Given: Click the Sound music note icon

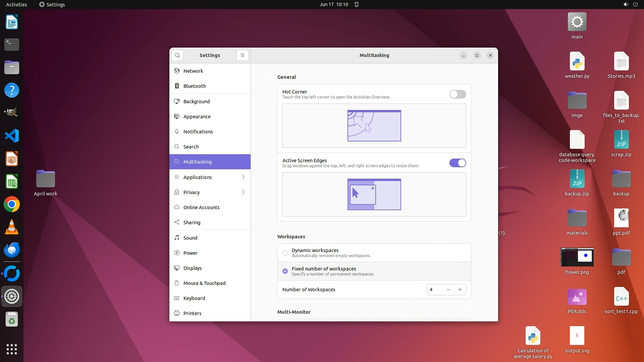Looking at the screenshot, I should coord(177,238).
